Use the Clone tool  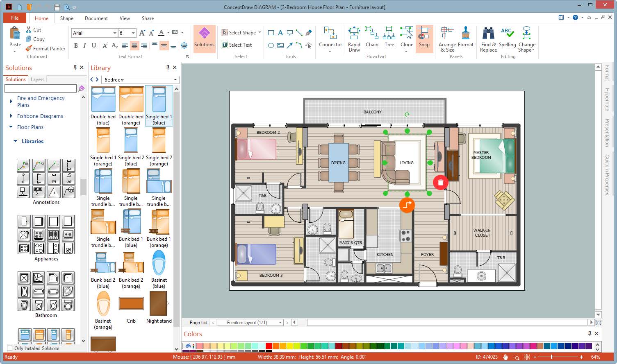tap(406, 39)
